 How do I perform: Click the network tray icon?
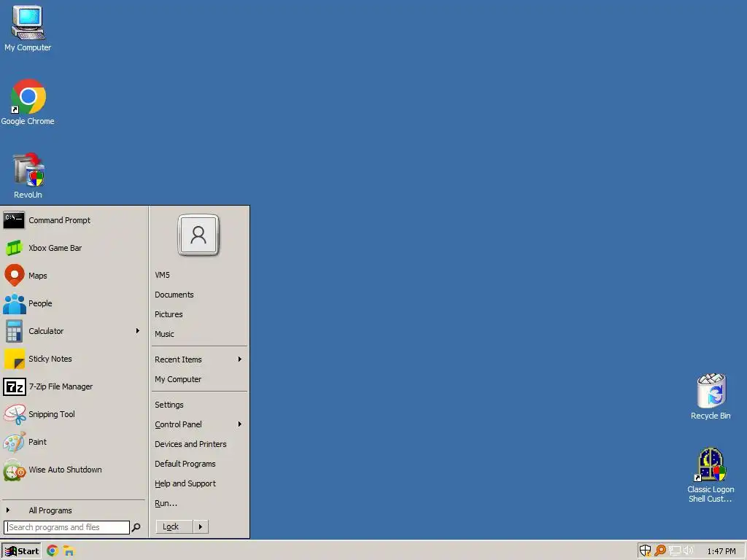675,551
